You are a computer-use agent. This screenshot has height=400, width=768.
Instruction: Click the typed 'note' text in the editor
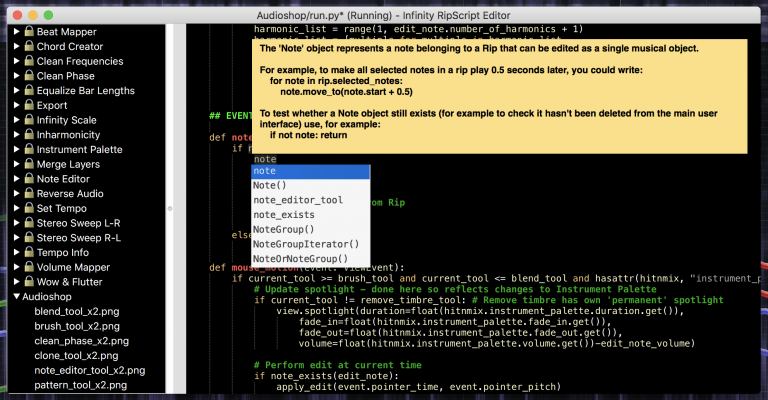(x=265, y=159)
